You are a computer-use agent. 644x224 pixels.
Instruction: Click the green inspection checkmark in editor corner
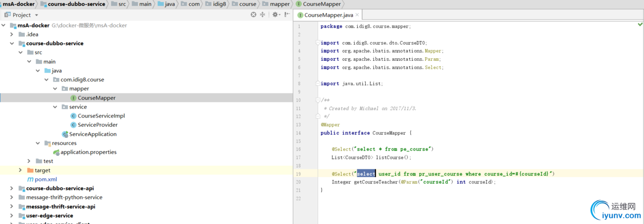pos(640,24)
